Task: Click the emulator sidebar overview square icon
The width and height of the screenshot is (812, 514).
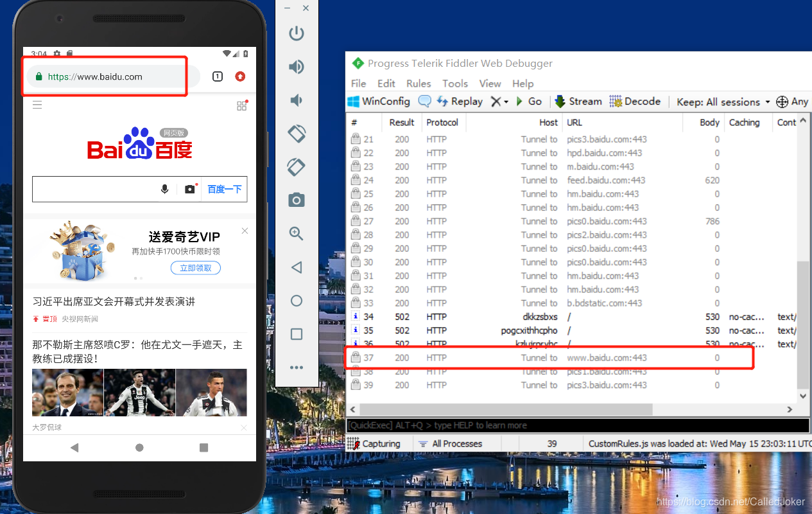Action: pyautogui.click(x=297, y=334)
